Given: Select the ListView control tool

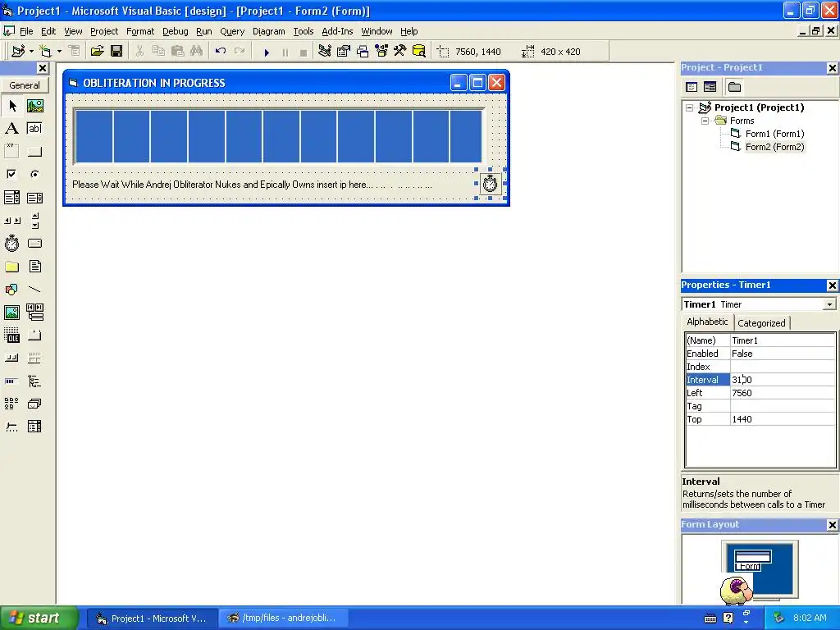Looking at the screenshot, I should (11, 404).
